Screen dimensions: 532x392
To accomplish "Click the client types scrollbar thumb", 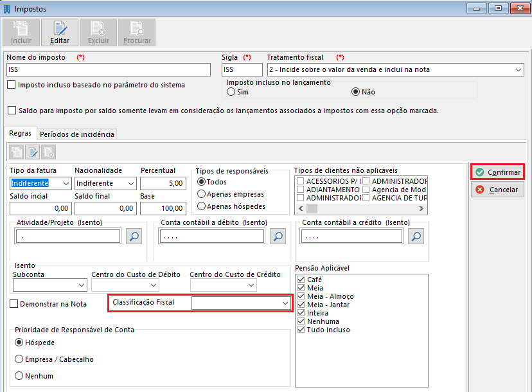I will click(312, 208).
